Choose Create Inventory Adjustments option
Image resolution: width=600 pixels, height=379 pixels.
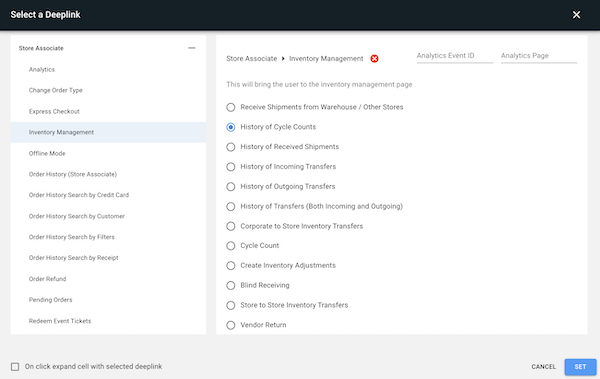coord(230,266)
